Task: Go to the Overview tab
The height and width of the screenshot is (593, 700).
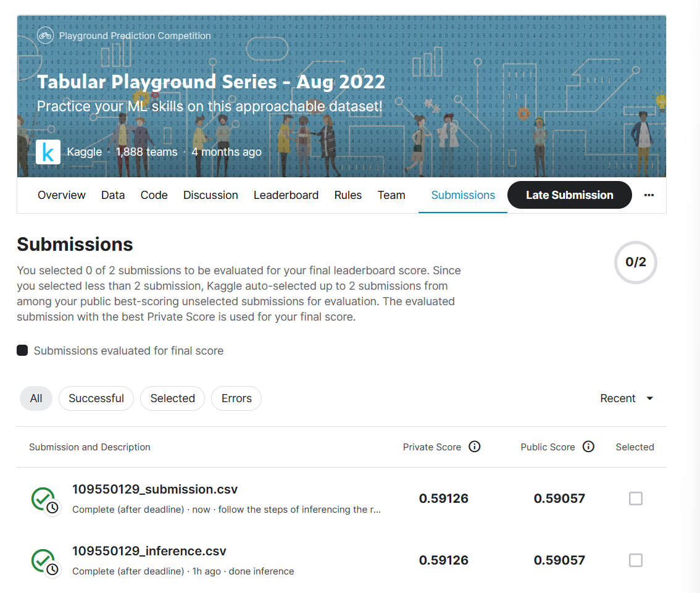Action: [x=62, y=195]
